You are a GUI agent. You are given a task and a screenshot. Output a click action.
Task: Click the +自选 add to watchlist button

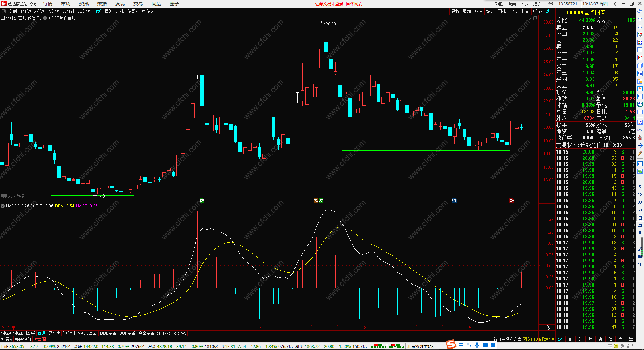tap(537, 11)
